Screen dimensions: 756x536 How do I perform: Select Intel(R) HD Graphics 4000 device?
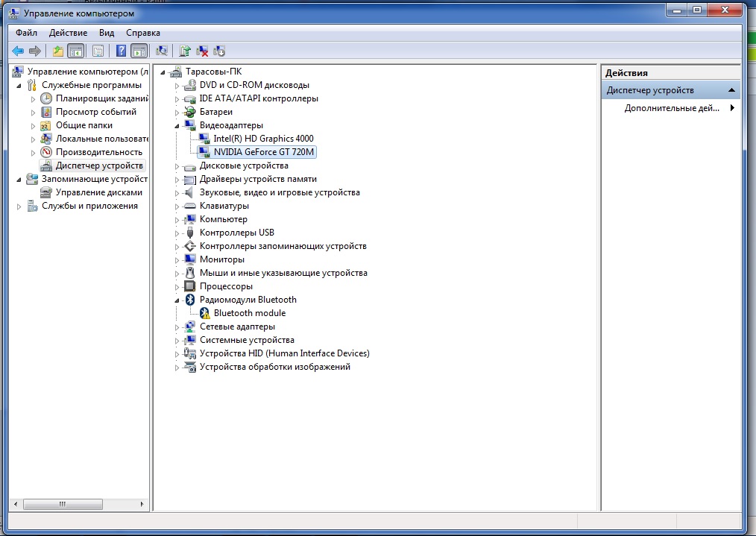click(x=263, y=139)
